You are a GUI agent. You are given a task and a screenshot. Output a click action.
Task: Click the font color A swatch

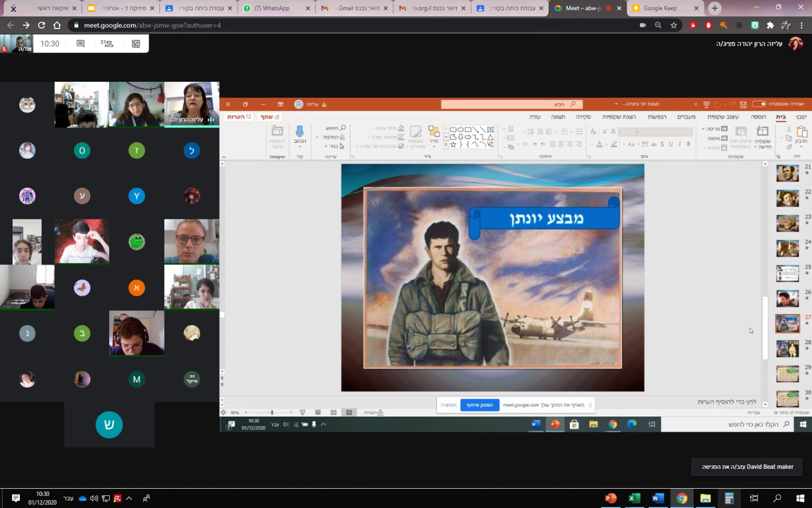pyautogui.click(x=599, y=144)
